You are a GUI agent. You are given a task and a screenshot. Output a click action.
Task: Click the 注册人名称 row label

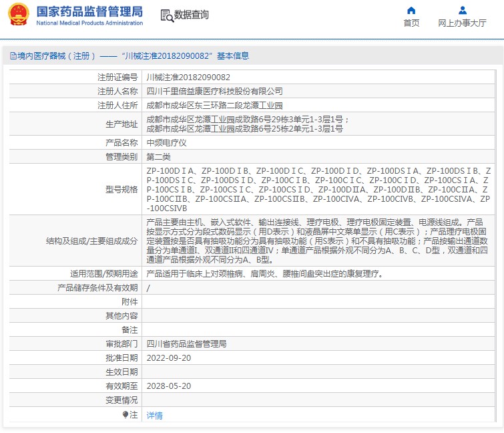(x=117, y=92)
